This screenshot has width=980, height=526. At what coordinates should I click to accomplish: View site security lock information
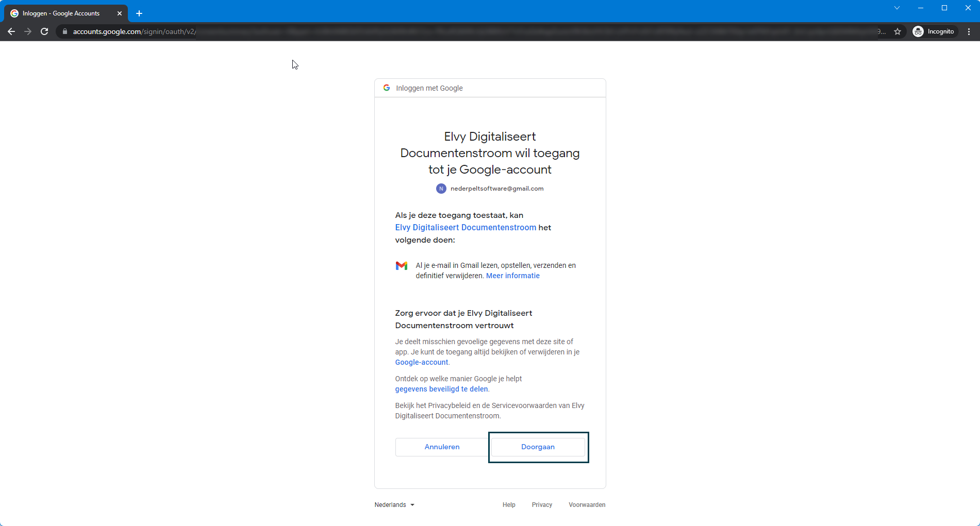pos(65,31)
